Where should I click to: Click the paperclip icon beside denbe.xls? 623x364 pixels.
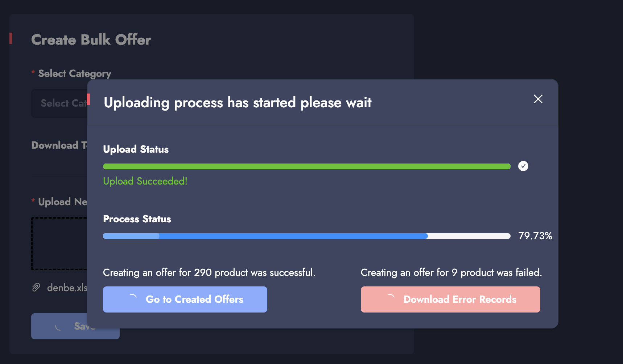[x=36, y=288]
